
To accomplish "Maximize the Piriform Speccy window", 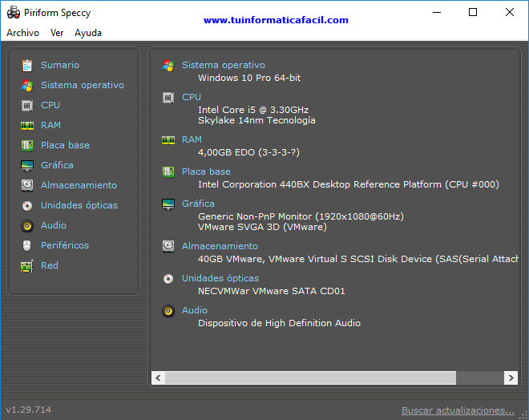I will 473,12.
